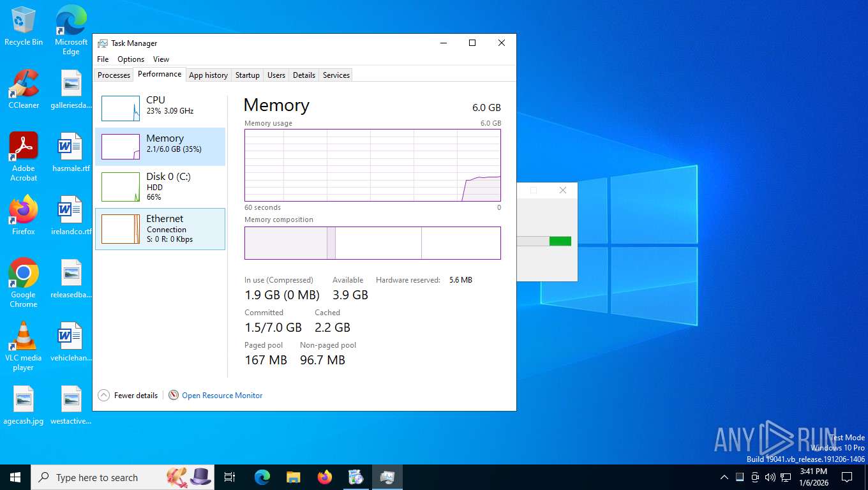Viewport: 868px width, 490px height.
Task: Open the Recycle Bin desktop icon
Action: [24, 26]
